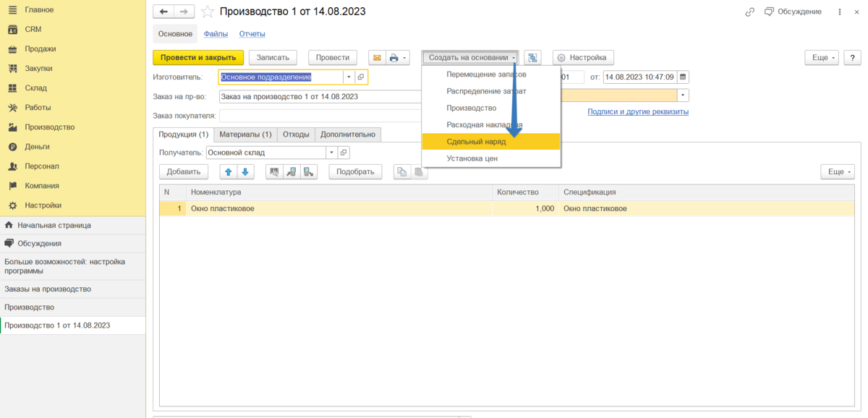Add document to favorites star
The height and width of the screenshot is (418, 868).
[x=208, y=12]
